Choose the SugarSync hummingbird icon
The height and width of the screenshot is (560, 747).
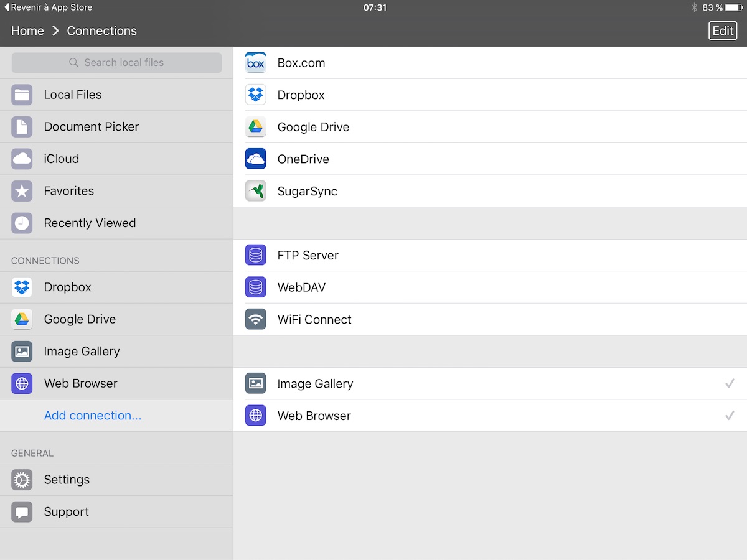point(256,191)
